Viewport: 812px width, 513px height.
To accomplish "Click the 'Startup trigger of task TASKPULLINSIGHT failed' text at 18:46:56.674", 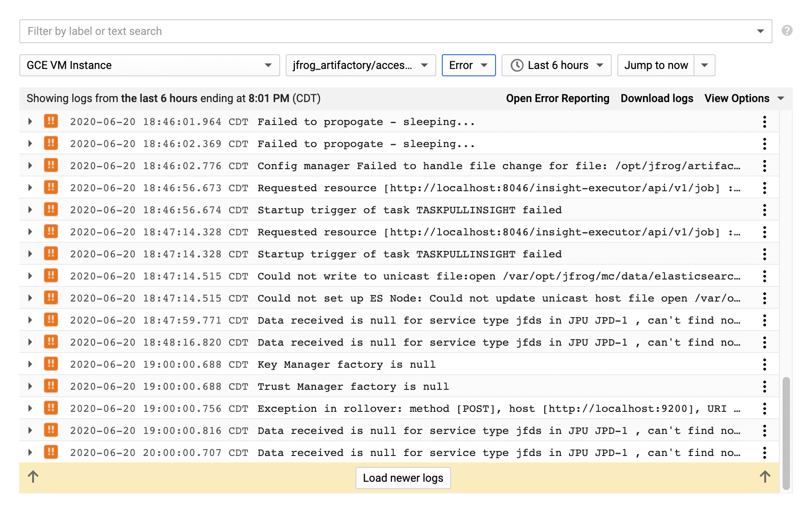I will tap(410, 210).
